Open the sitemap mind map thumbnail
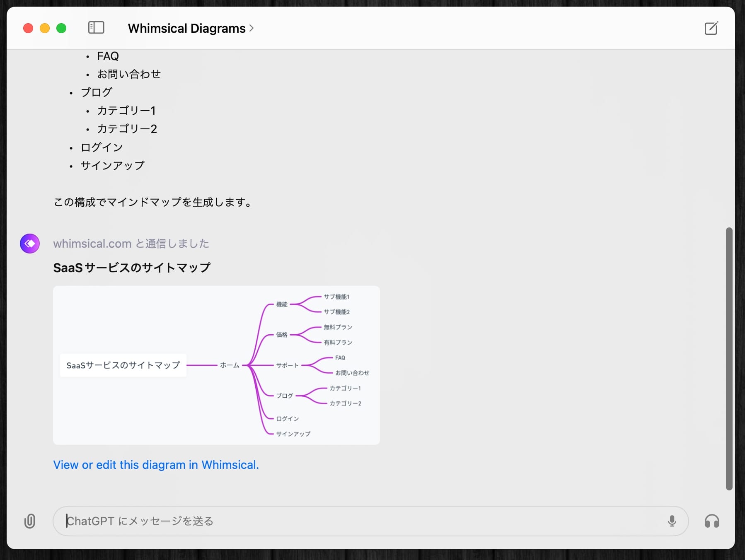Viewport: 745px width, 560px height. coord(216,365)
